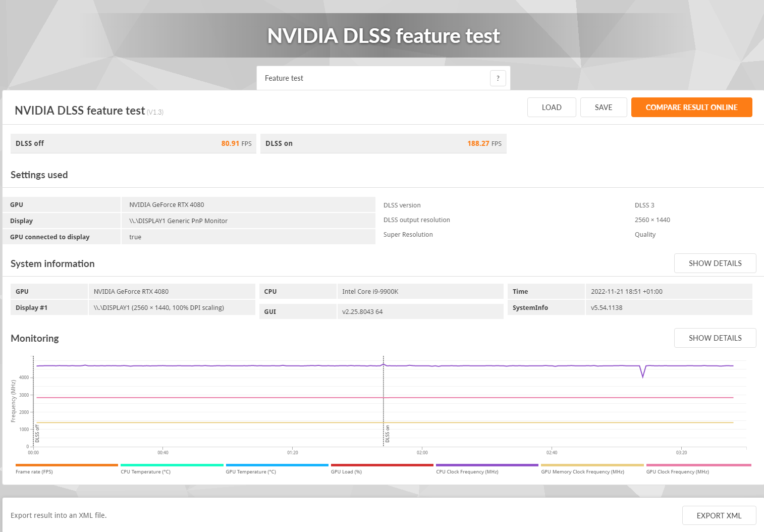
Task: Show details for System information
Action: (715, 263)
